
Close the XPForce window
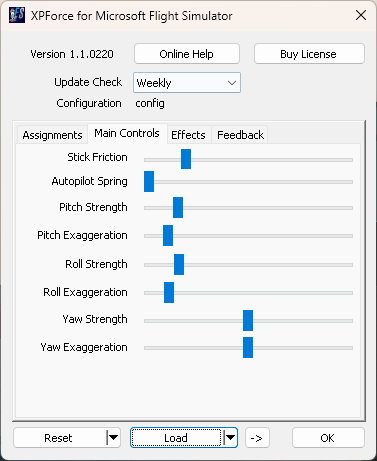[361, 15]
